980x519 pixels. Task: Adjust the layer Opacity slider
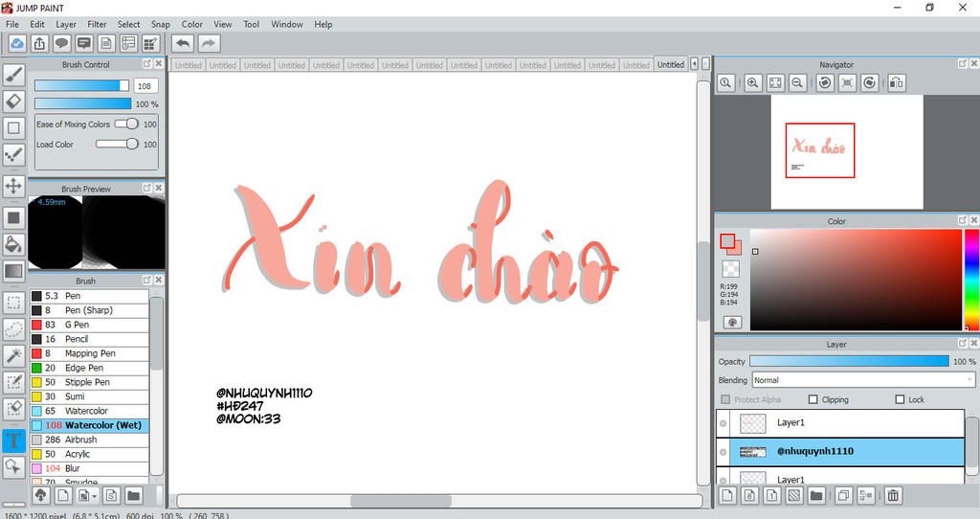click(x=849, y=361)
